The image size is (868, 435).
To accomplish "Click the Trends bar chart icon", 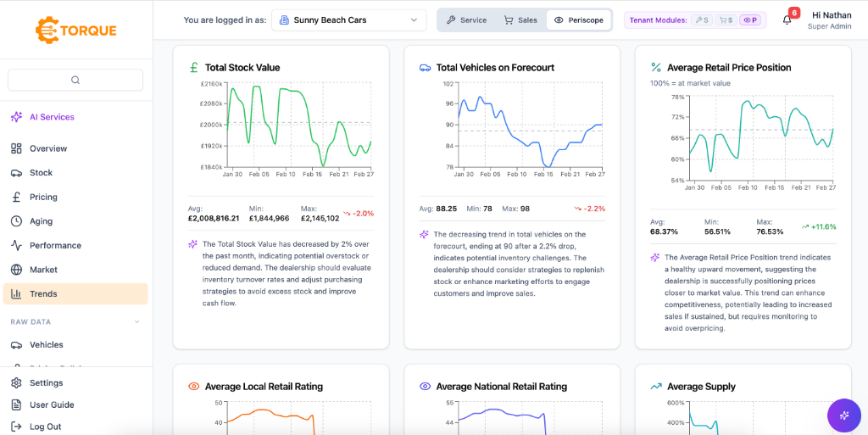I will (16, 294).
